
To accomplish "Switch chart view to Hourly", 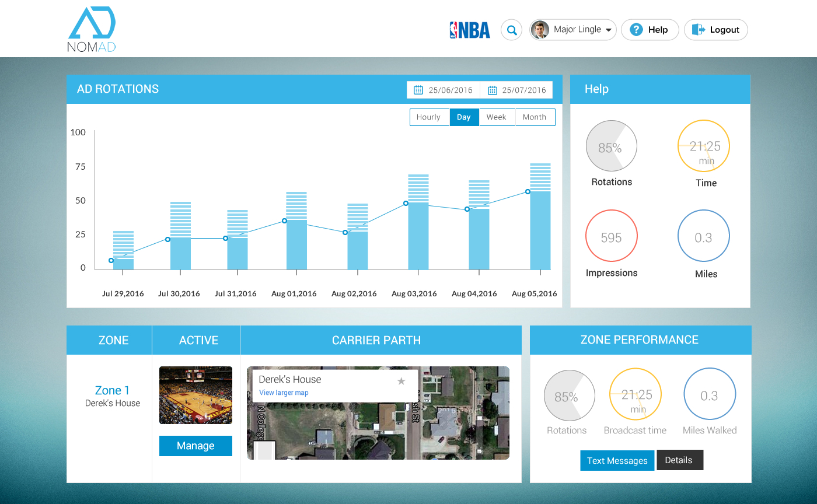I will [429, 117].
